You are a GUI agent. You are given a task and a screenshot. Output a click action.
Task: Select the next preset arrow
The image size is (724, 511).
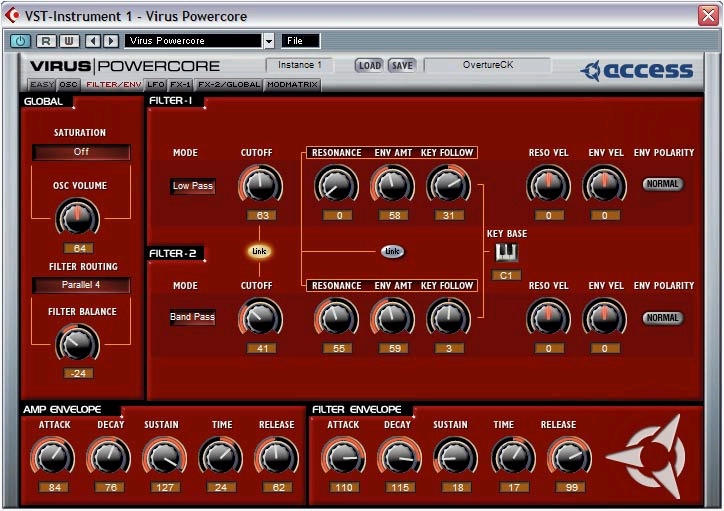click(111, 41)
